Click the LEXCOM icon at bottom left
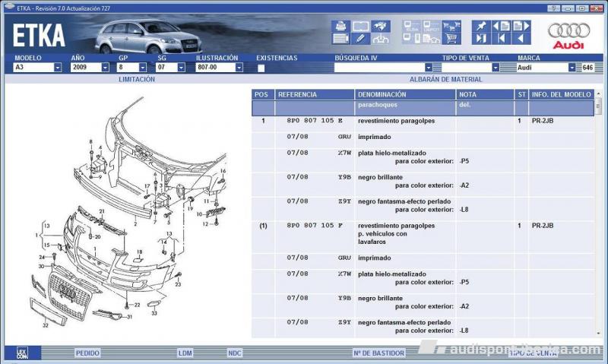 22,353
